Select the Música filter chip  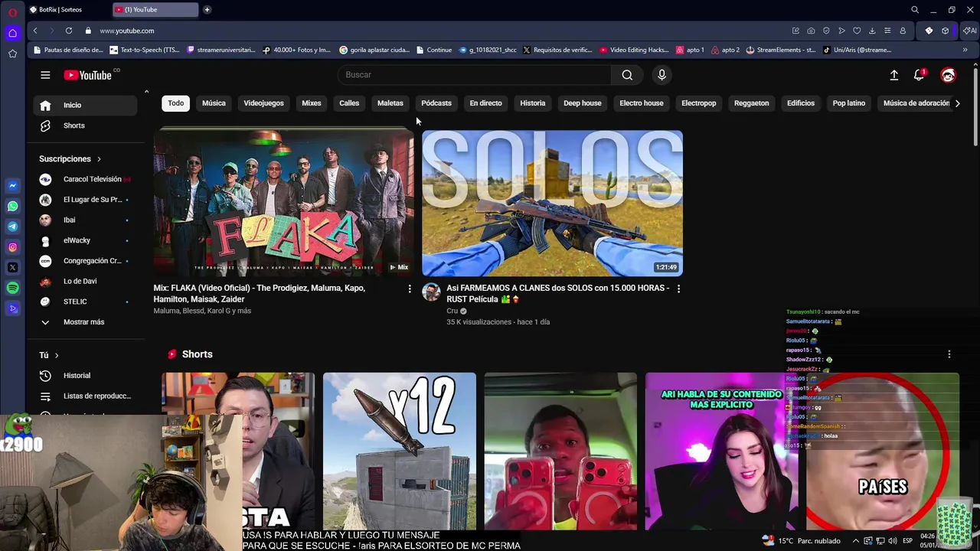click(x=214, y=103)
